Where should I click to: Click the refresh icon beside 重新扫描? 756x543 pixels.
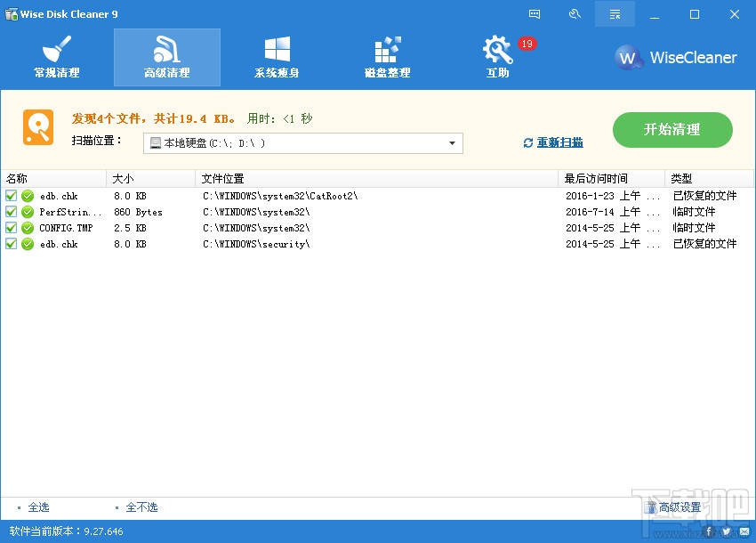click(x=528, y=142)
